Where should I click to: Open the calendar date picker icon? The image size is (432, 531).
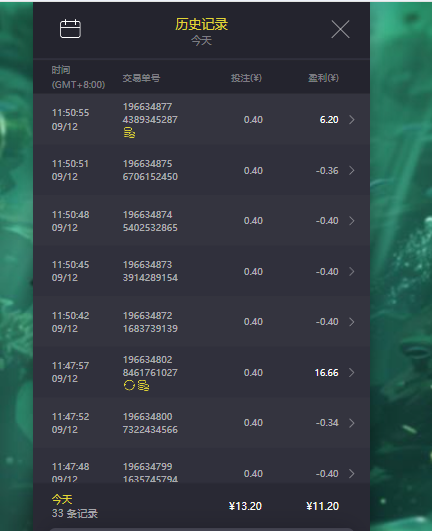(x=70, y=29)
